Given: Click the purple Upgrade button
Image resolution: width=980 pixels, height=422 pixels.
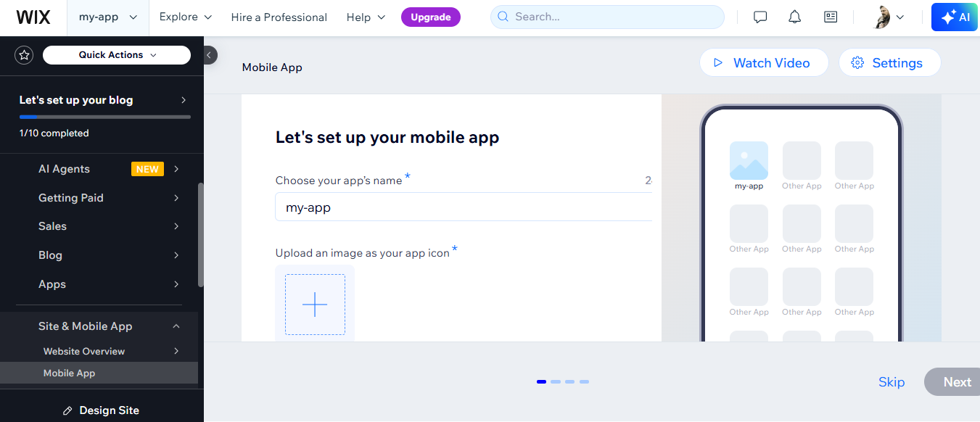Looking at the screenshot, I should (x=431, y=17).
